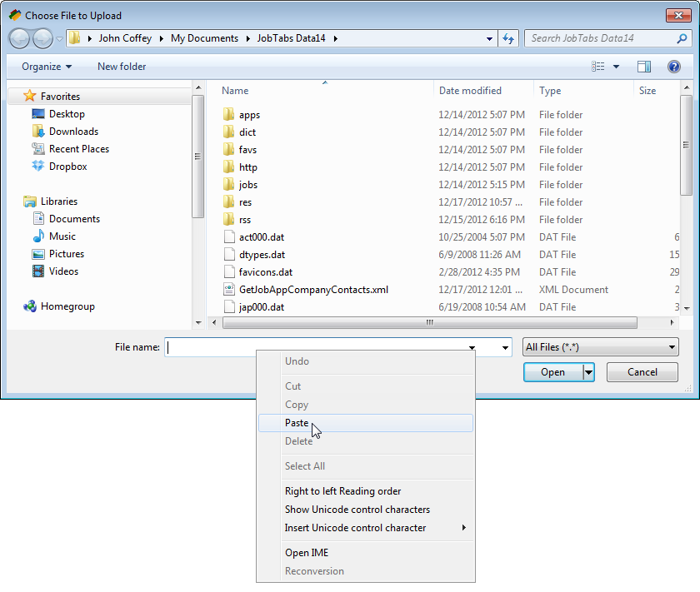Image resolution: width=700 pixels, height=592 pixels.
Task: Click the Recent Places icon
Action: coord(38,148)
